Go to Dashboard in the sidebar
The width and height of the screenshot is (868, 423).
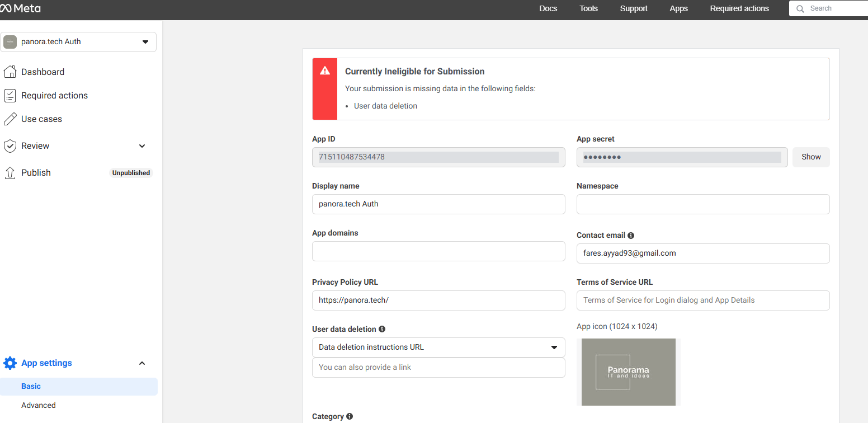click(x=43, y=72)
